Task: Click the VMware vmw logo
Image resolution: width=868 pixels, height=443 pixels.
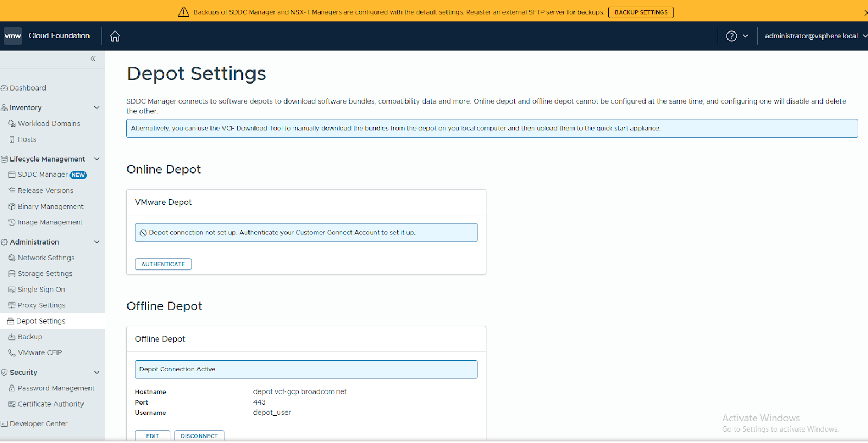Action: click(12, 36)
